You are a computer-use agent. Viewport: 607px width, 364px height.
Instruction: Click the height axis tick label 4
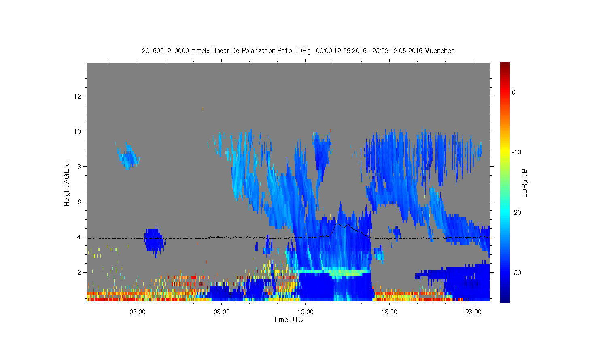coord(80,237)
